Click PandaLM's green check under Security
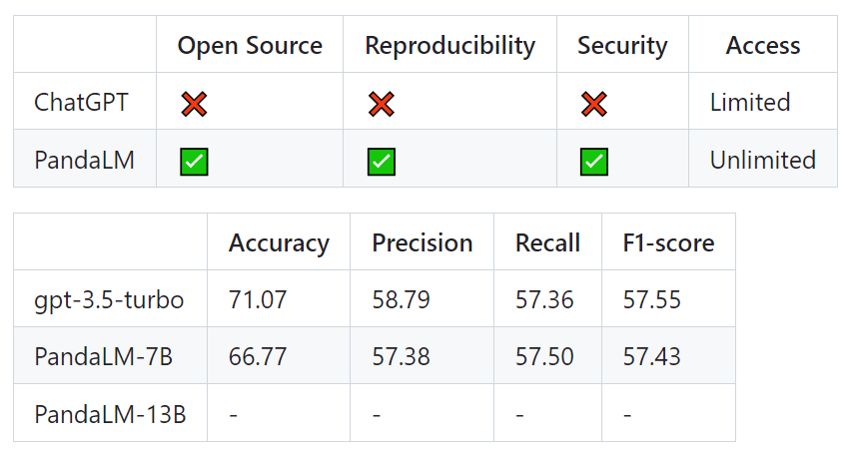Viewport: 868px width, 453px height. [593, 161]
